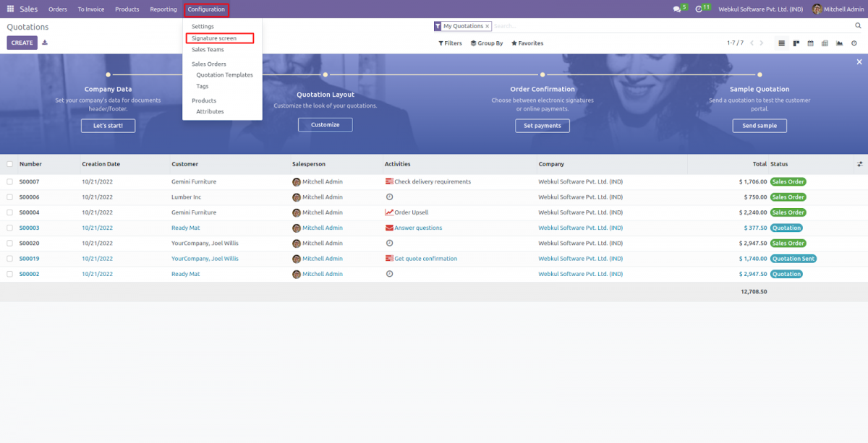
Task: Click activity icon for S00019
Action: [389, 259]
